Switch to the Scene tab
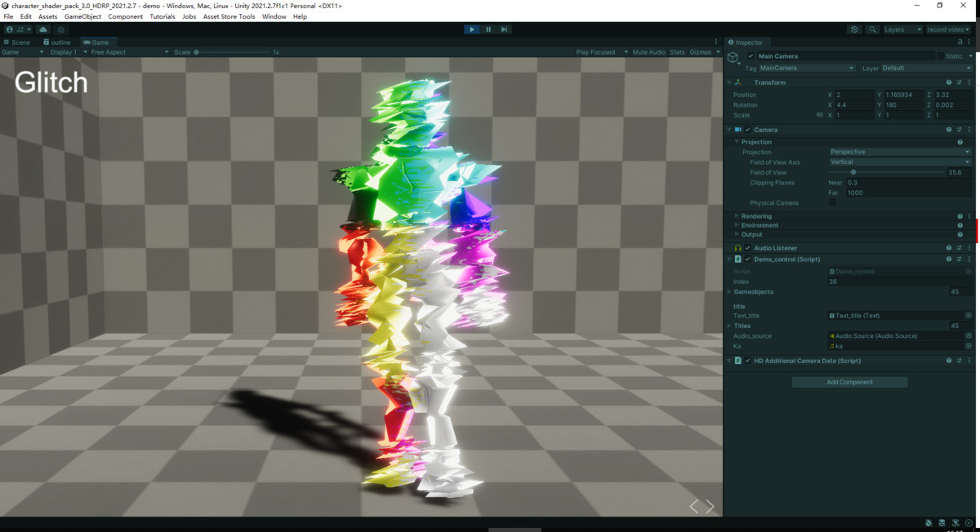 tap(16, 42)
